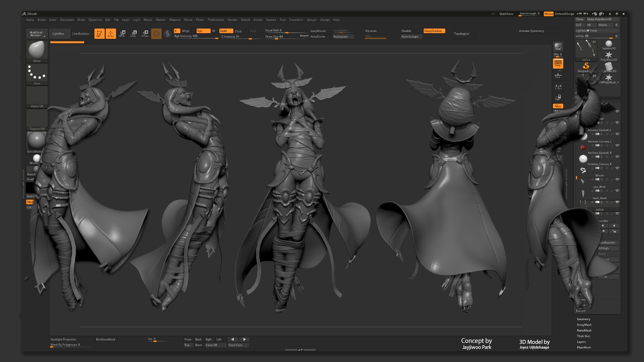
Task: Open the Preferences menu
Action: (216, 20)
